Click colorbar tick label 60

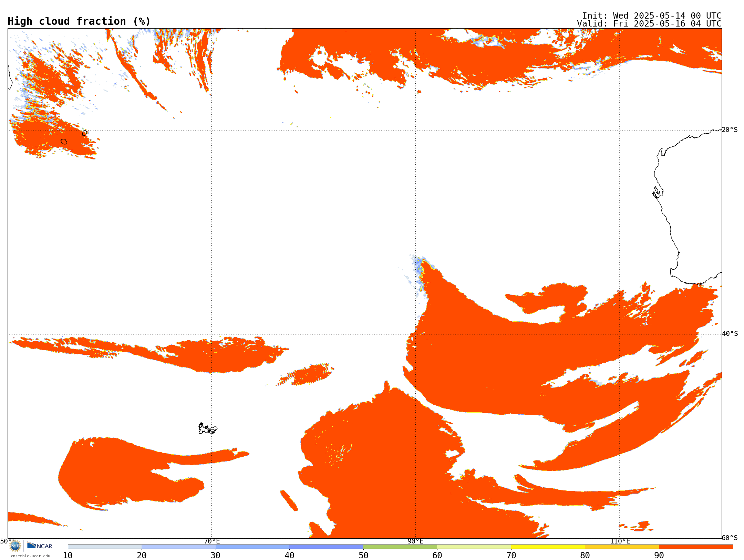point(437,556)
